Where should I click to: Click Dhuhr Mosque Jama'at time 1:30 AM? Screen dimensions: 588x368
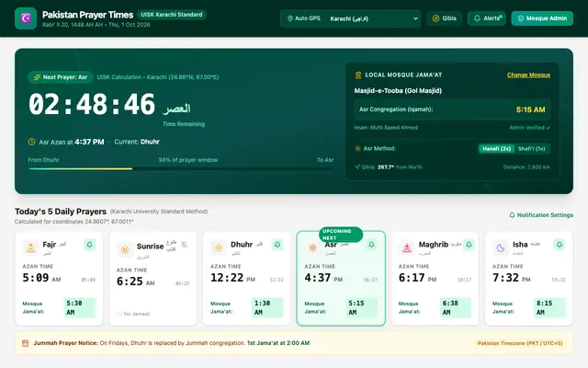click(x=267, y=307)
